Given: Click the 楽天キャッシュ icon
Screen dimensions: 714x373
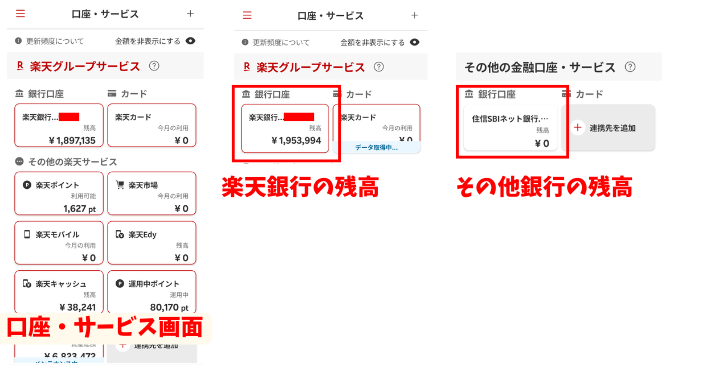Looking at the screenshot, I should [x=27, y=284].
